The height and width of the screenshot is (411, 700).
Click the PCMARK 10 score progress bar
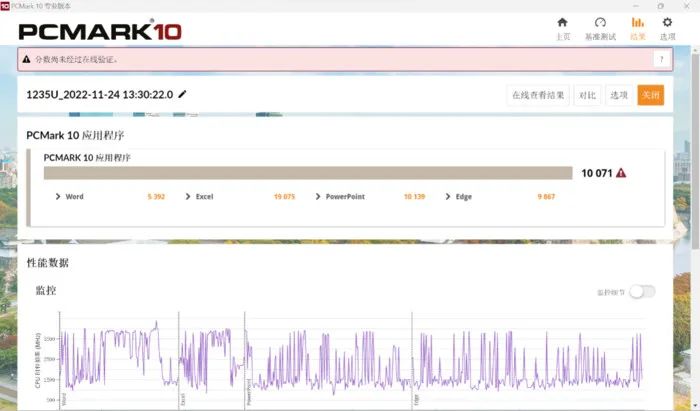click(308, 173)
